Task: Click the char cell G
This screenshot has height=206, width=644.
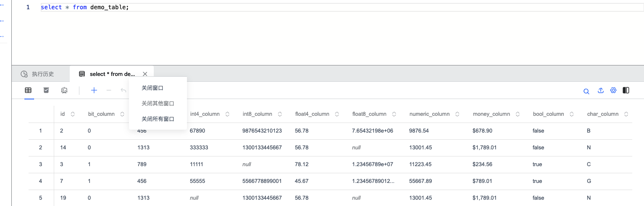Action: click(x=589, y=181)
